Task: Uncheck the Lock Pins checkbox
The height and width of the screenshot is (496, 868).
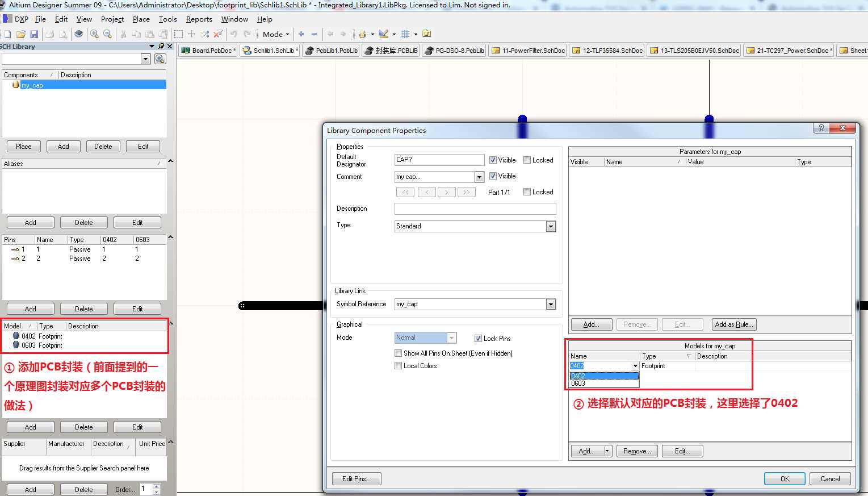Action: tap(478, 339)
